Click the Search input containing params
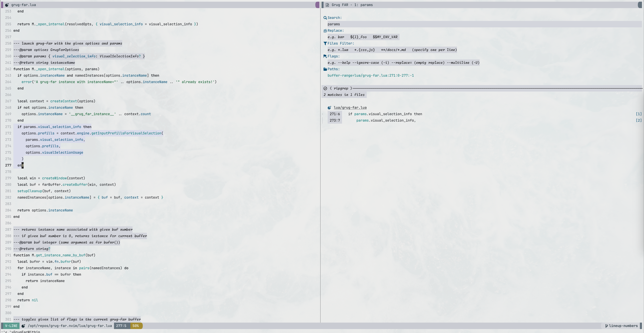Viewport: 644px width, 333px height. pyautogui.click(x=334, y=24)
